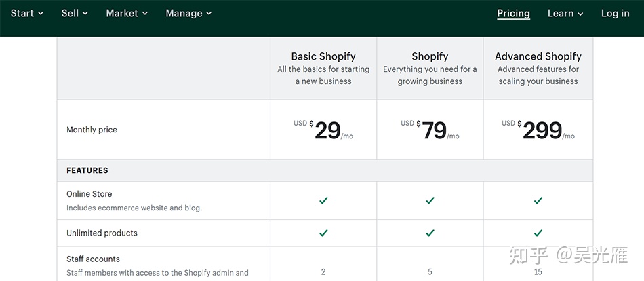Image resolution: width=644 pixels, height=281 pixels.
Task: Expand the Sell navigation menu
Action: coord(75,13)
